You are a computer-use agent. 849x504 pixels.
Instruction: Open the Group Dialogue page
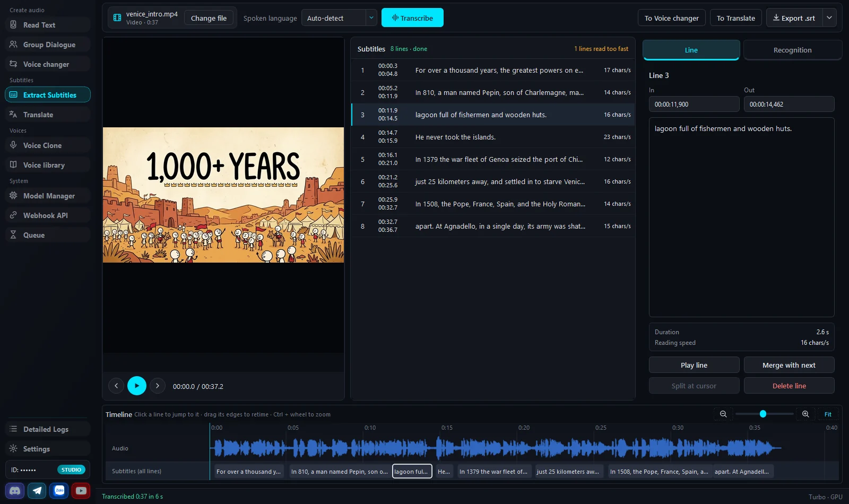point(48,45)
